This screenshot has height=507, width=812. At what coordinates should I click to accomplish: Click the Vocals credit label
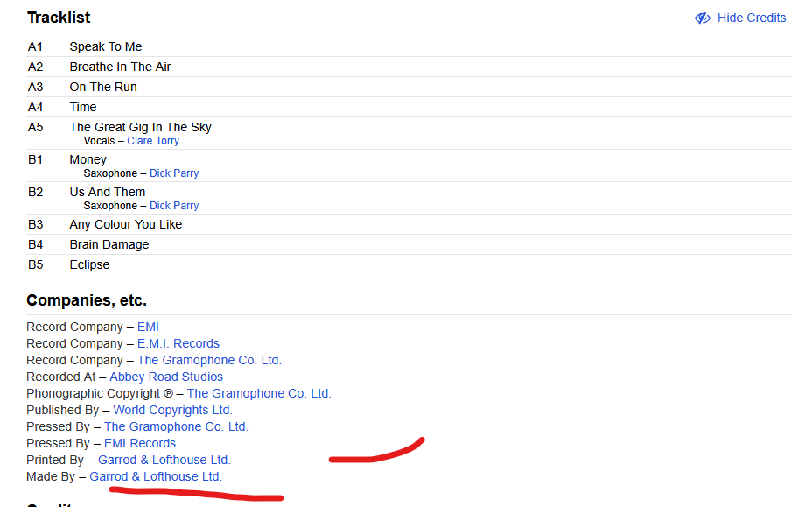[x=100, y=141]
